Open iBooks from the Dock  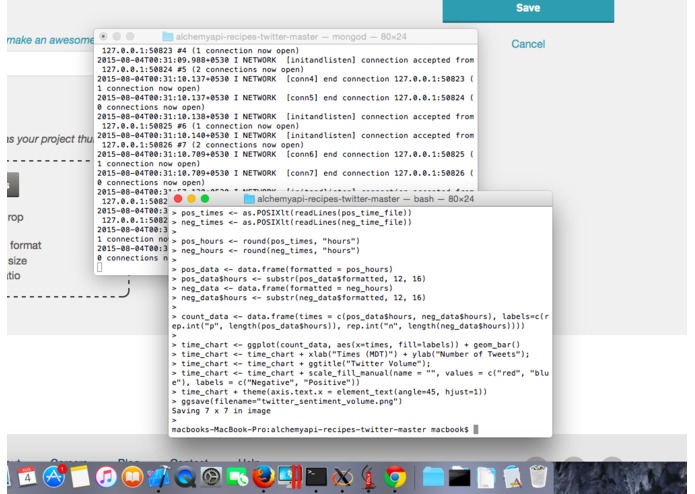132,477
